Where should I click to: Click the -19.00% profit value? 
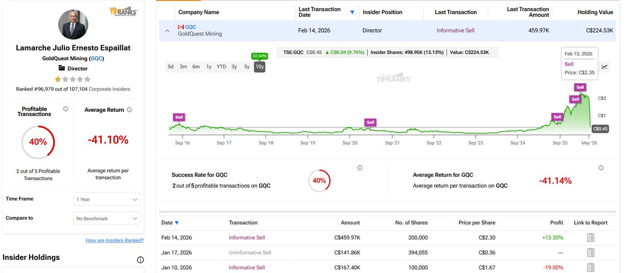[x=553, y=268]
